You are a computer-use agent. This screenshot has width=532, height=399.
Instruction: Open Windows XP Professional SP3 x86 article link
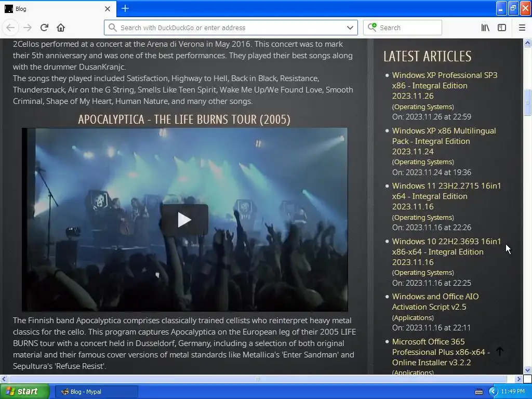click(x=445, y=86)
